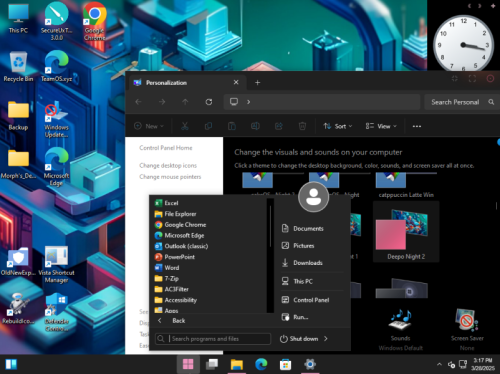This screenshot has width=500, height=374.
Task: Open a new tab in Personalization window
Action: pyautogui.click(x=257, y=82)
